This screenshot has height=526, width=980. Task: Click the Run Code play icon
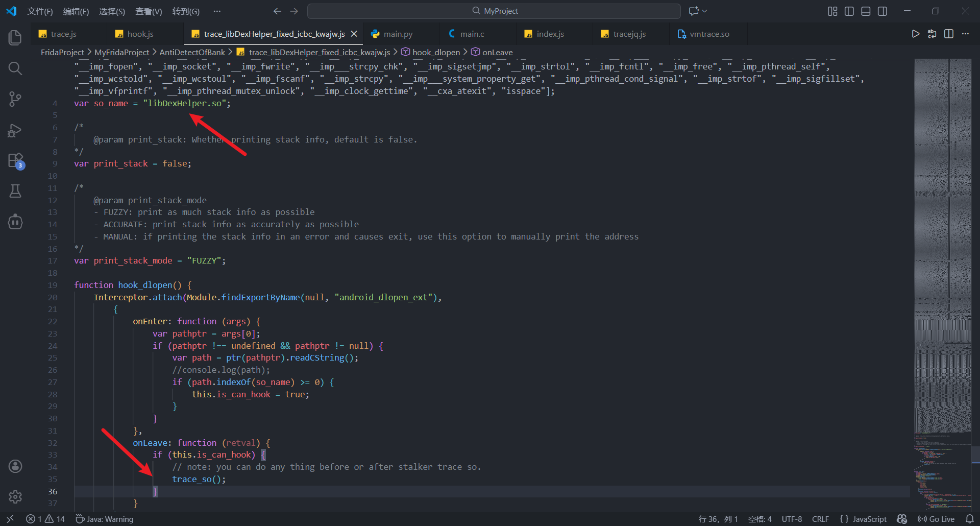[x=915, y=34]
